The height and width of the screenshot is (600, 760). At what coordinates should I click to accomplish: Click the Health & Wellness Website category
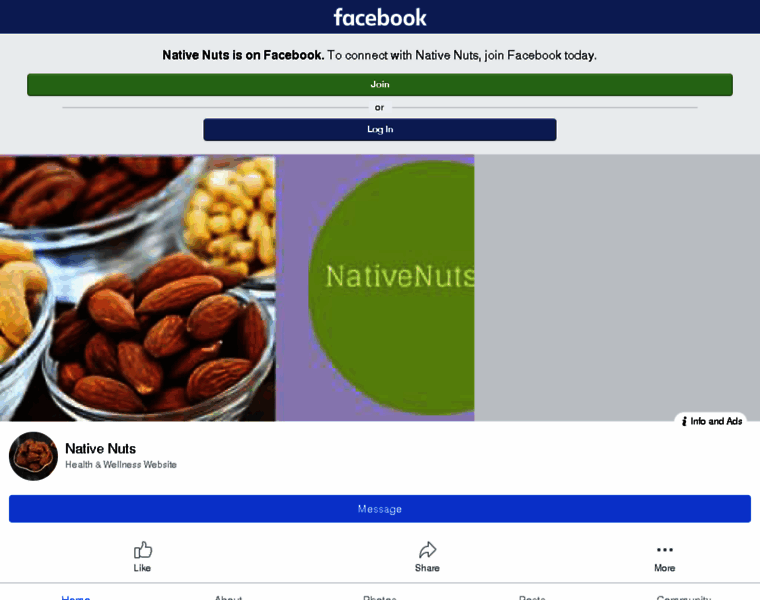pos(121,464)
